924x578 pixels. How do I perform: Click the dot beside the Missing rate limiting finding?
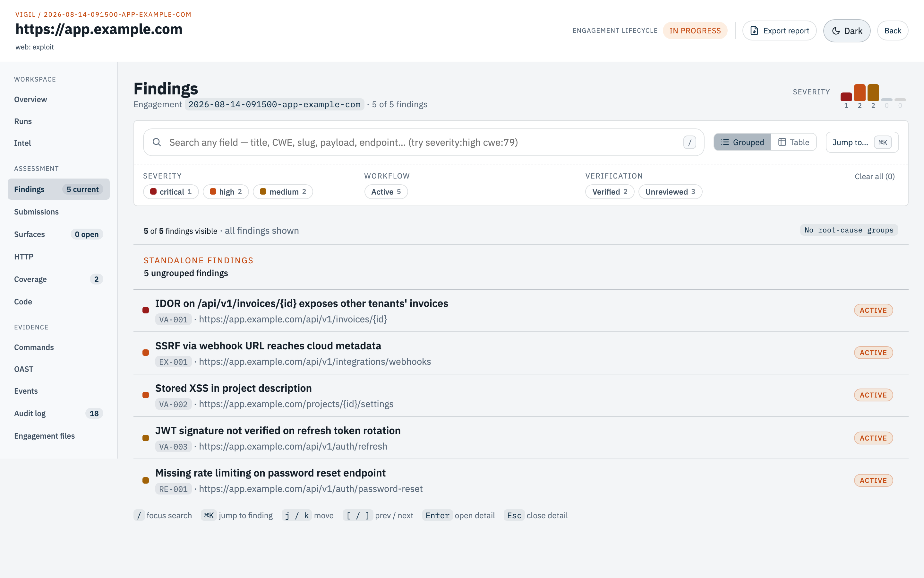coord(145,480)
